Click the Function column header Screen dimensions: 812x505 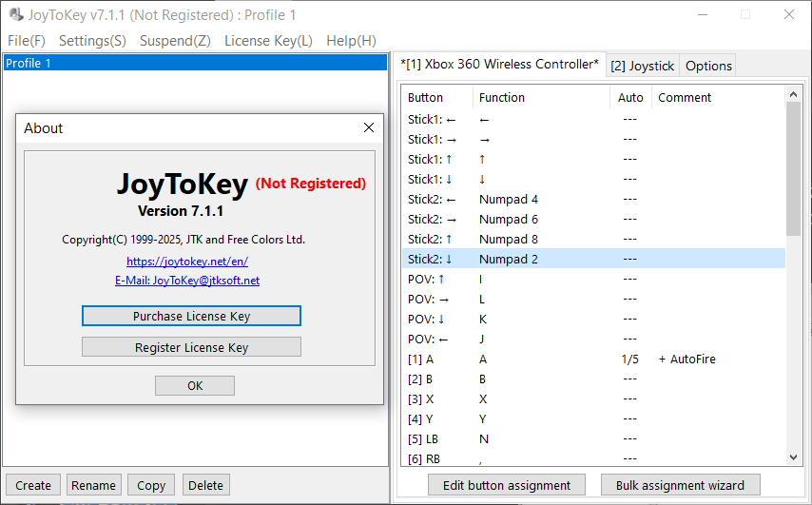(541, 97)
